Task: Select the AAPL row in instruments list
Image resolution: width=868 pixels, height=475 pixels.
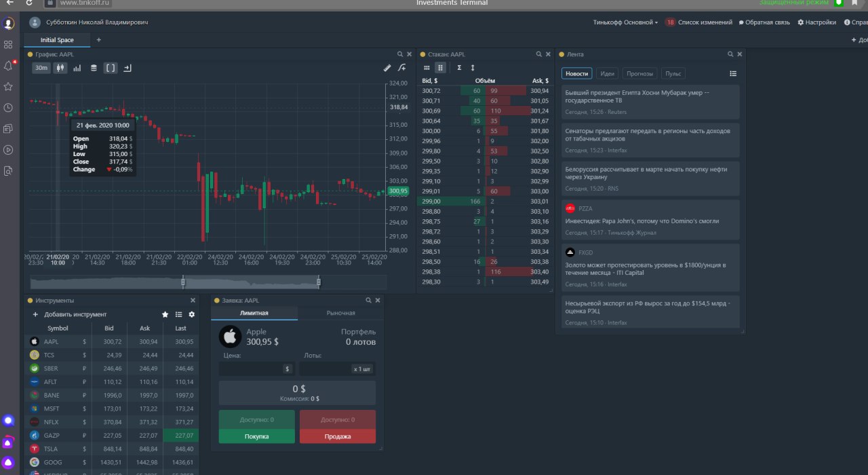Action: point(113,341)
